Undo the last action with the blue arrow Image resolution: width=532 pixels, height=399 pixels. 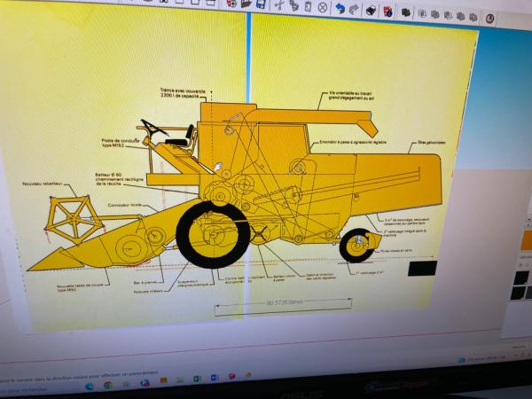[340, 9]
